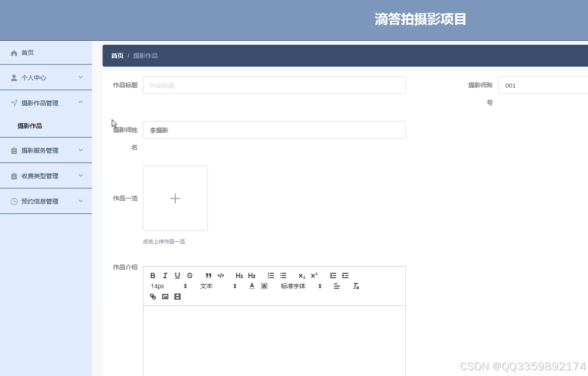Click the 摄影师账号 field showing 001
This screenshot has height=376, width=588.
pos(543,85)
